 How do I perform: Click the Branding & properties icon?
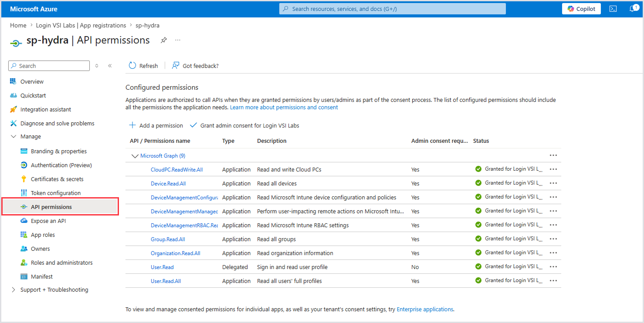[24, 151]
